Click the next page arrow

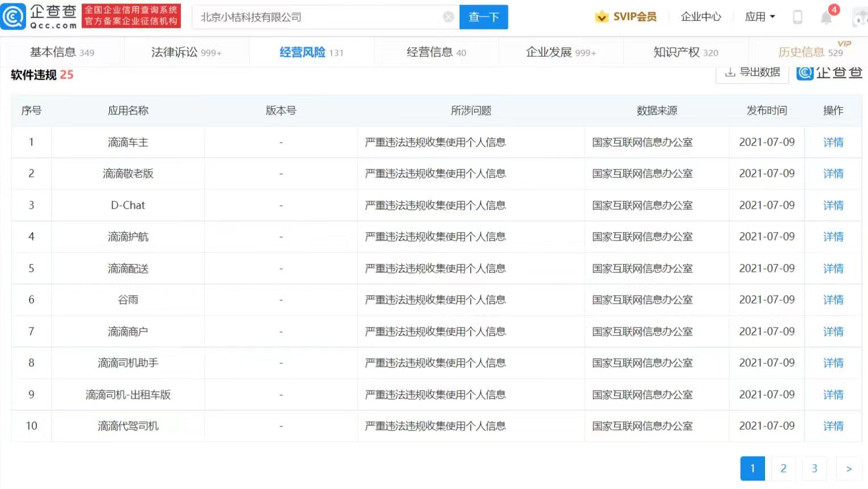[x=849, y=469]
